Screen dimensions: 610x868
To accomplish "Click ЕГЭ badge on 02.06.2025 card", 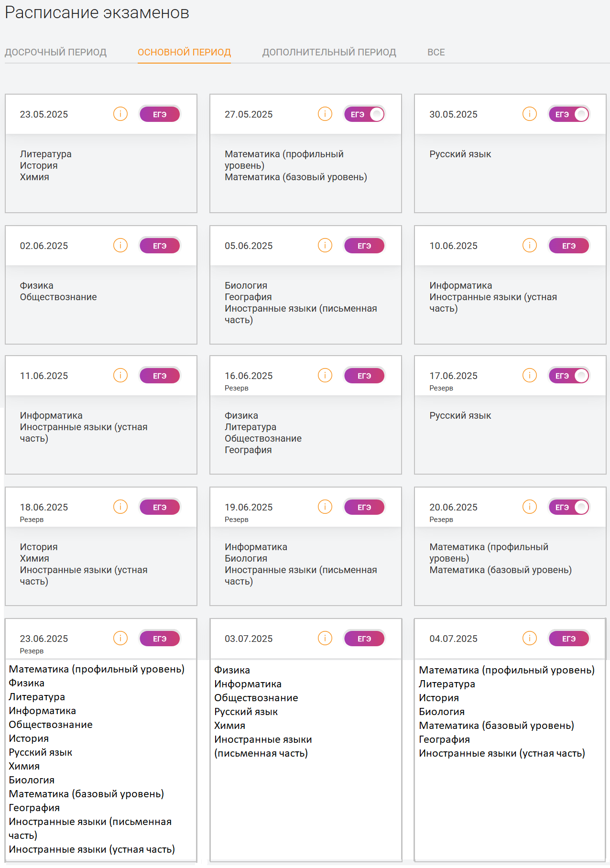I will coord(160,246).
